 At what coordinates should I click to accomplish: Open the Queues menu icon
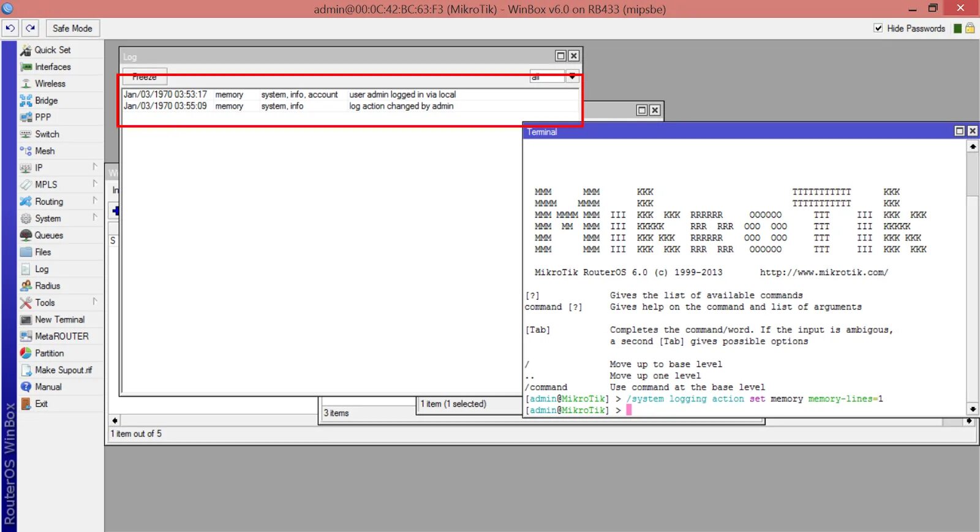(x=26, y=235)
